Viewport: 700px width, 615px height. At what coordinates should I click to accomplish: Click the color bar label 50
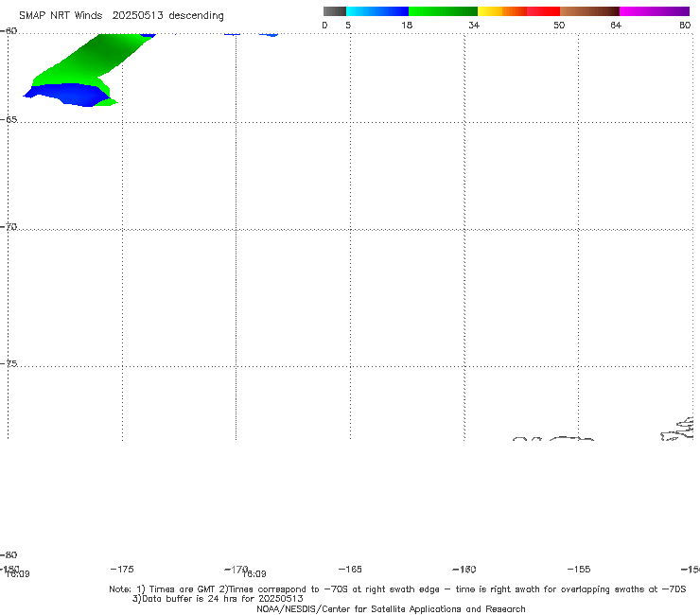pos(559,25)
